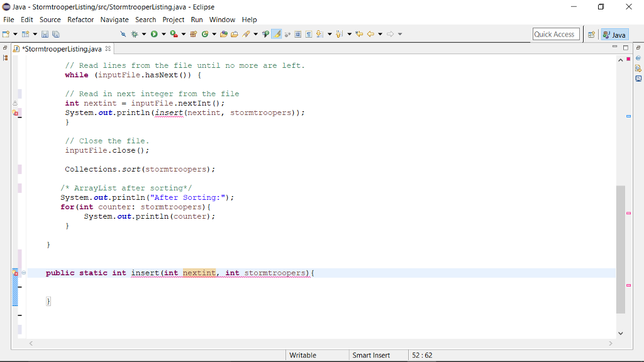Click the Smart Insert status bar entry
The width and height of the screenshot is (644, 362).
click(371, 356)
